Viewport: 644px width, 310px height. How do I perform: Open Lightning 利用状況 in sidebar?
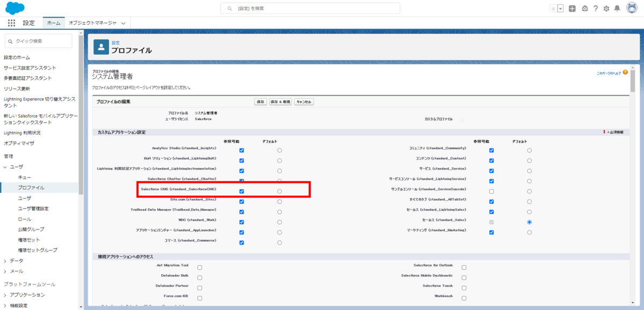(22, 132)
